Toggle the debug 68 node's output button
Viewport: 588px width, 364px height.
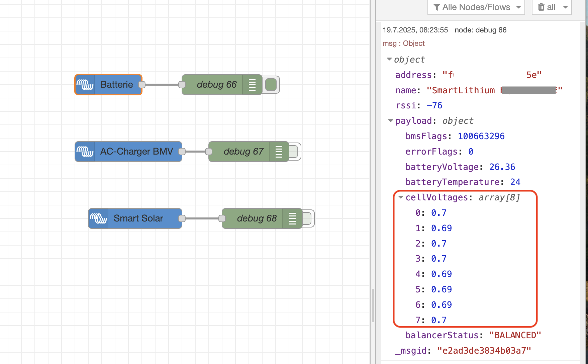[307, 218]
